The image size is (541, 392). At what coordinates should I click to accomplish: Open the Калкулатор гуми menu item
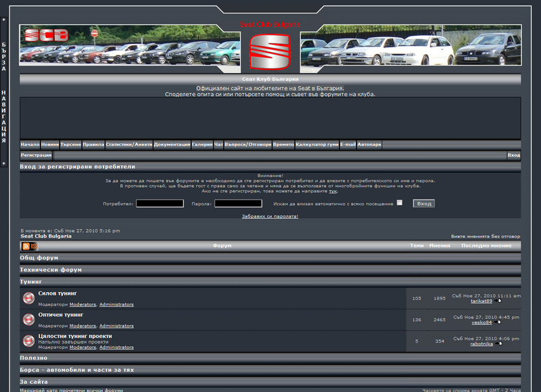[317, 145]
